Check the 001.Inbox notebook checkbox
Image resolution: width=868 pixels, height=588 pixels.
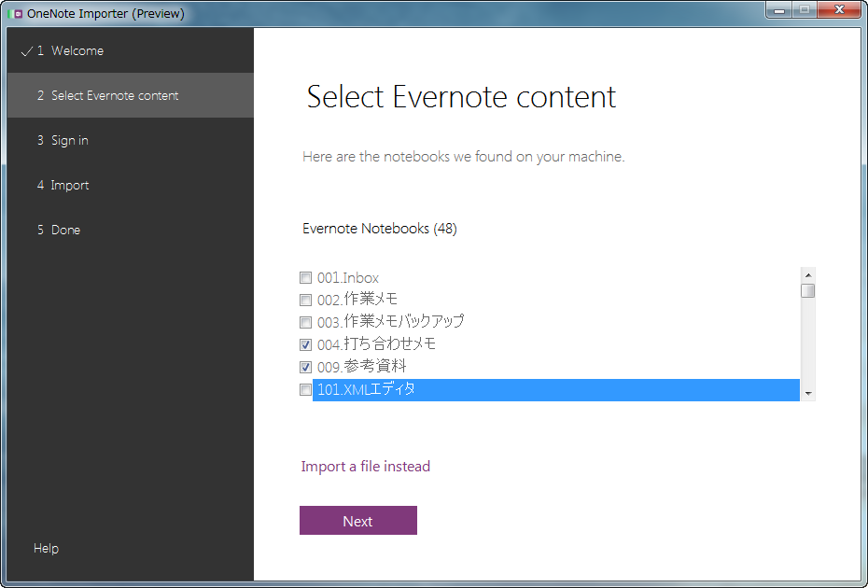tap(305, 277)
